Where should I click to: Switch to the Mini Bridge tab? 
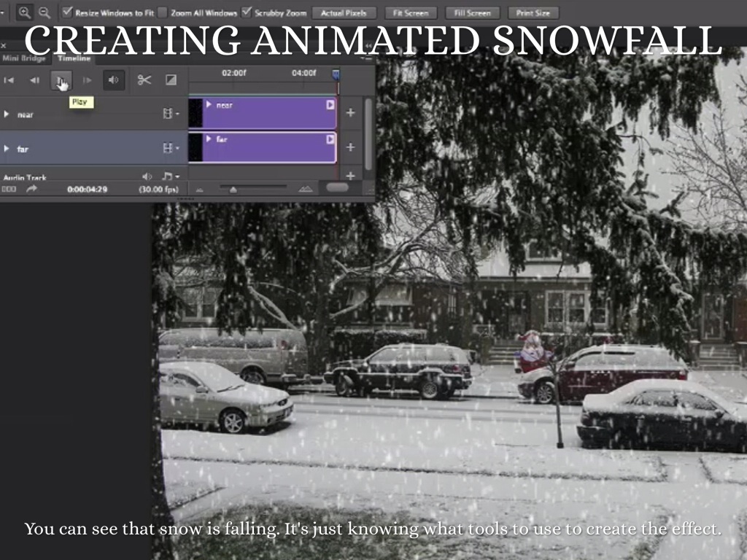pos(24,58)
